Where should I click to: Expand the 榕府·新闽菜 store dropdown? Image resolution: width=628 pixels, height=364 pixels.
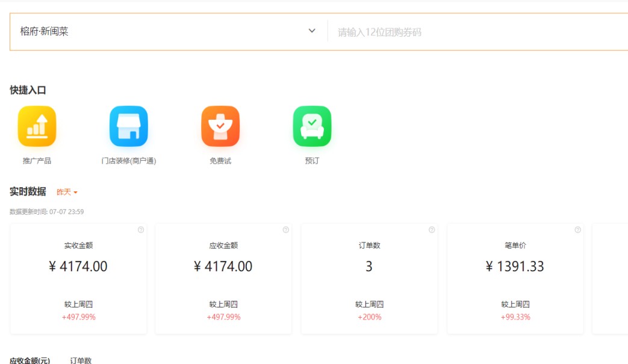click(163, 31)
